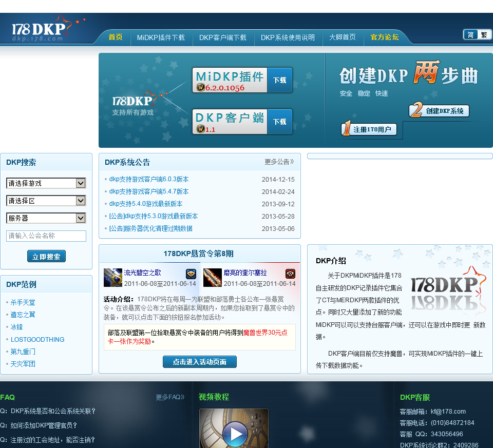Click phone number (010)84872184
The width and height of the screenshot is (493, 448).
point(452,423)
